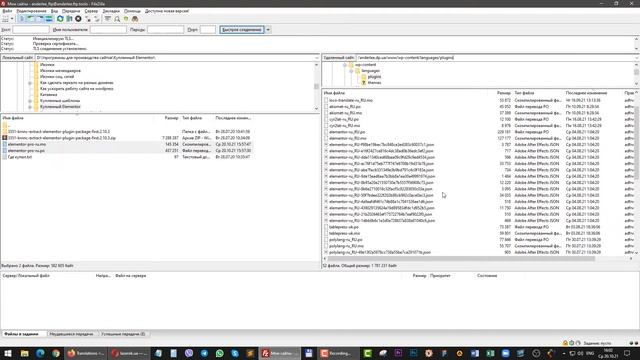Toggle synchronized browsing icon
This screenshot has width=640, height=360.
(126, 19)
